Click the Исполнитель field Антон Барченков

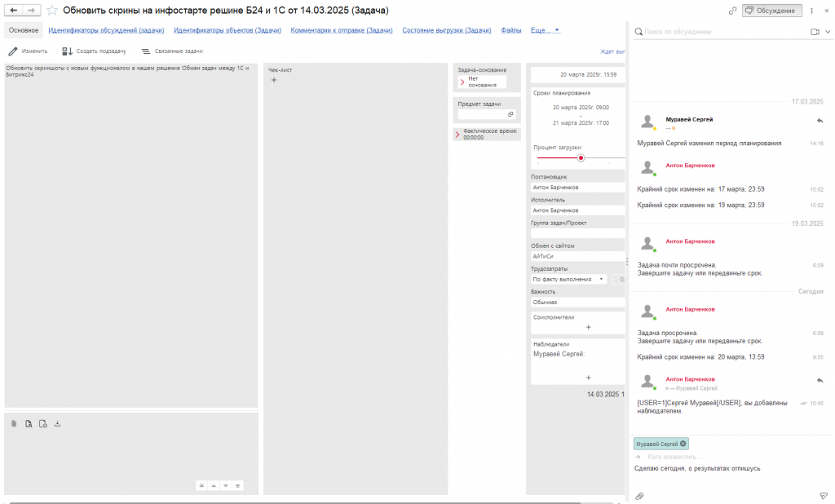pyautogui.click(x=577, y=210)
